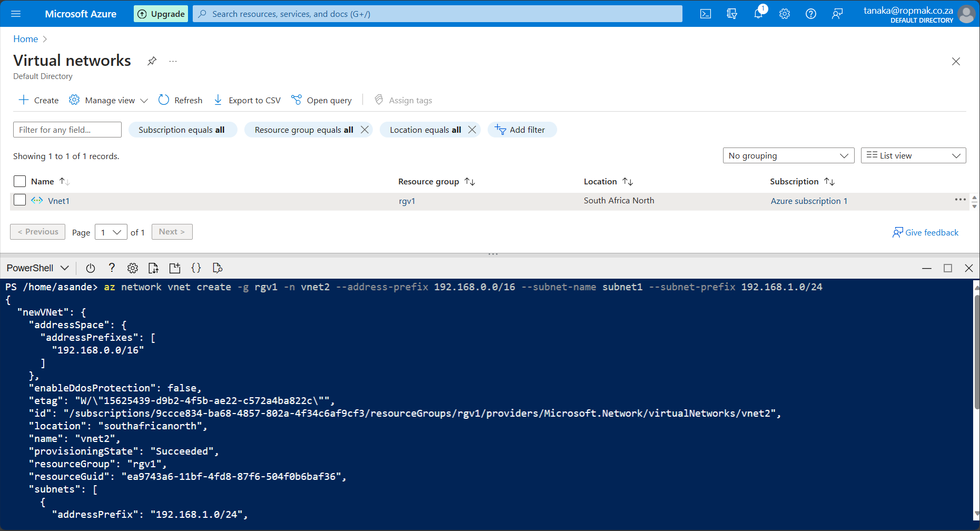Expand the List view dropdown
980x531 pixels.
[913, 155]
